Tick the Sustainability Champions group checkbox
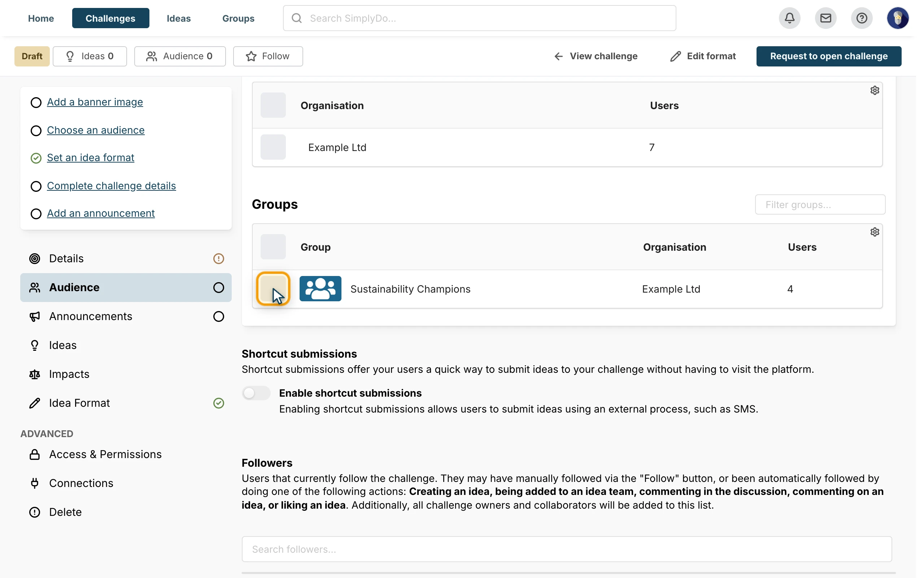 click(x=273, y=289)
